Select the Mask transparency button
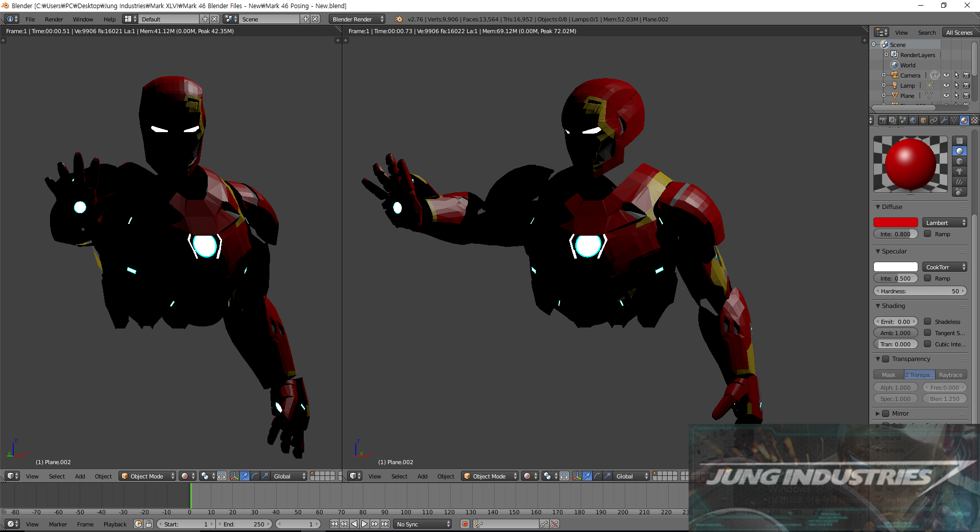The width and height of the screenshot is (980, 532). [x=889, y=374]
